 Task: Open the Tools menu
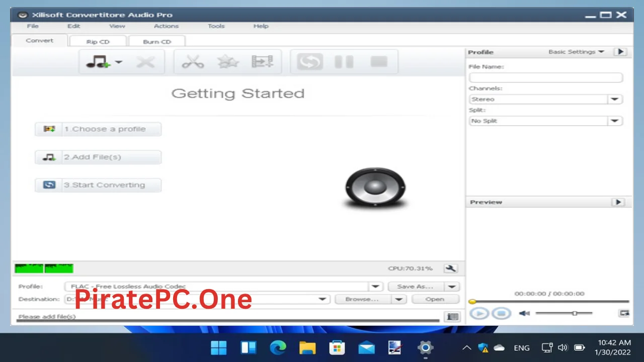point(216,26)
